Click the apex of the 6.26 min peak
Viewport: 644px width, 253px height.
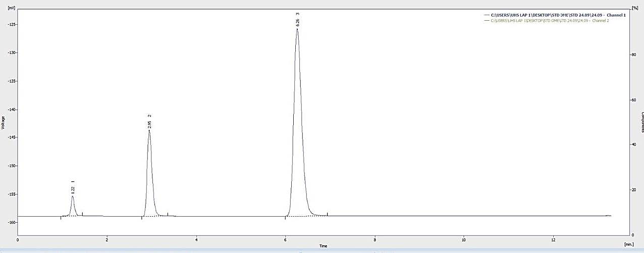[297, 29]
